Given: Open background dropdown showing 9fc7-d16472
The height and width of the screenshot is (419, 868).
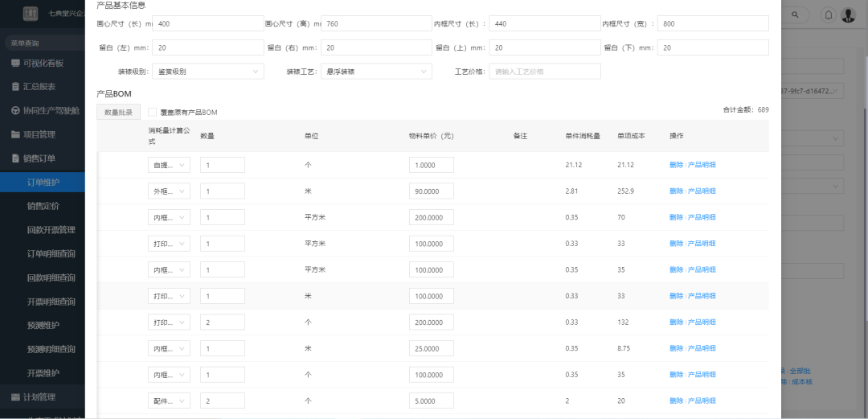Looking at the screenshot, I should [x=813, y=90].
